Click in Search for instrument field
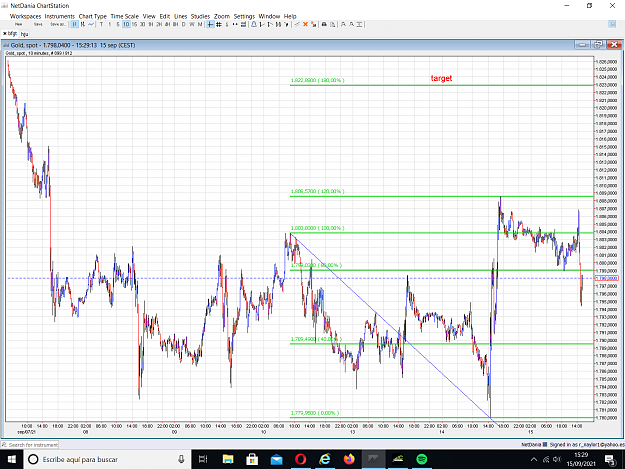Image resolution: width=625 pixels, height=469 pixels. coord(30,444)
